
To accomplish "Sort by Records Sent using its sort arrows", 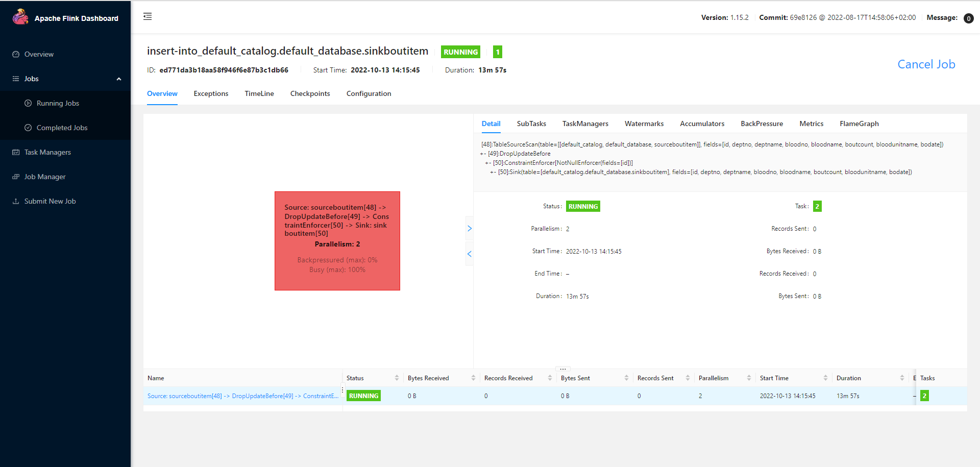I will pos(688,378).
